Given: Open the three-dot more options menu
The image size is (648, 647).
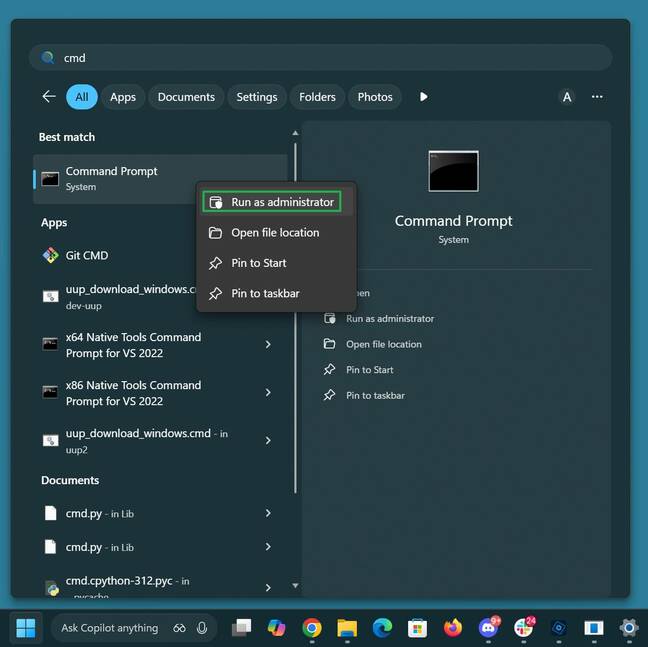Looking at the screenshot, I should 597,97.
